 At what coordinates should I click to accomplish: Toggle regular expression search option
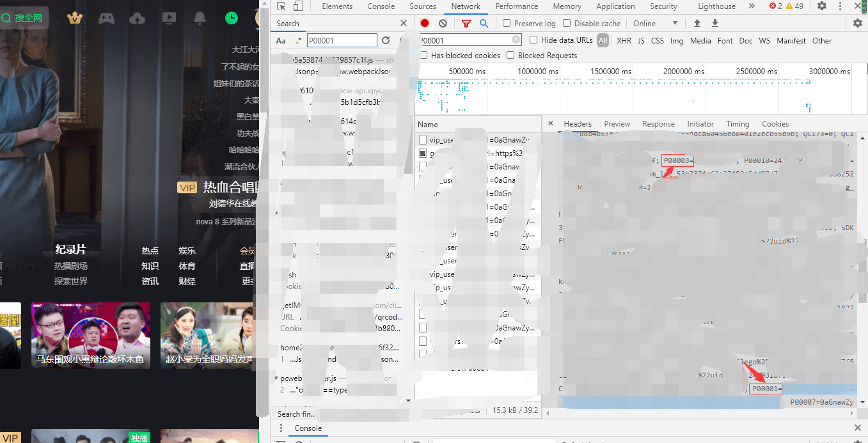point(298,40)
